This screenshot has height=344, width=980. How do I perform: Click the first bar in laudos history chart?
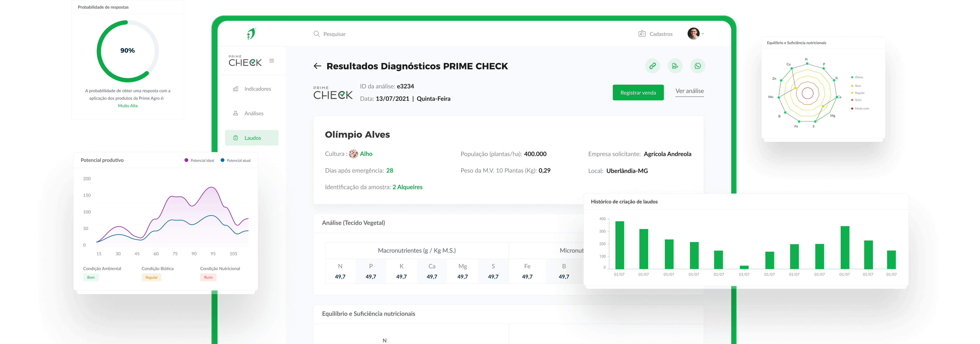pos(619,245)
